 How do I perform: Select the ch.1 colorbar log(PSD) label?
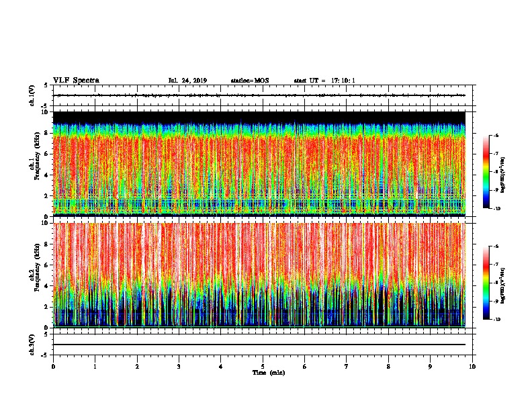[503, 175]
